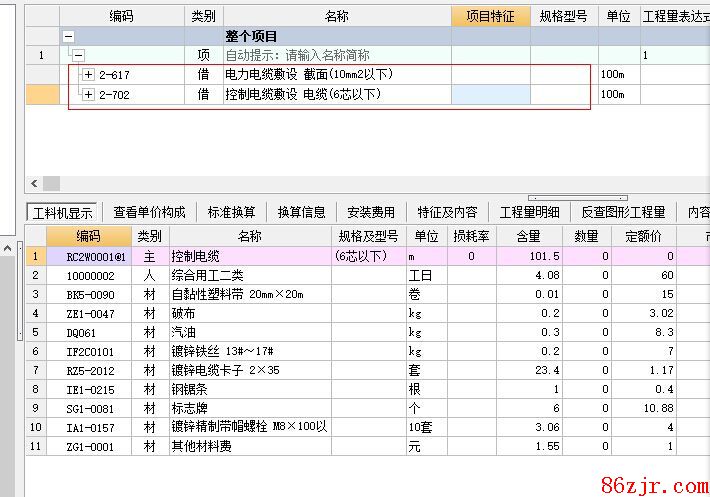The height and width of the screenshot is (497, 710).
Task: Click the 项目特征 cell for 2-702
Action: (490, 94)
